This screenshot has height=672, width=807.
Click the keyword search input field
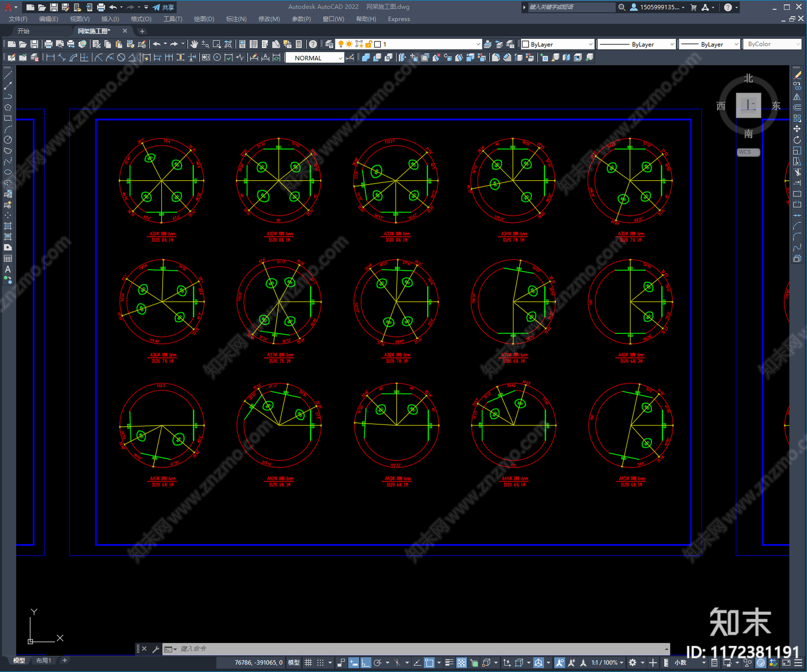(x=571, y=7)
